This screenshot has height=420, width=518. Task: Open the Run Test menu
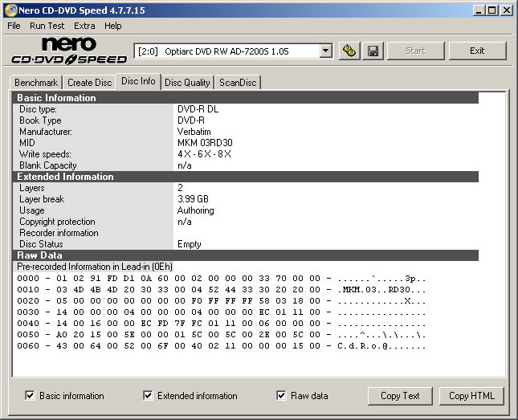[47, 26]
